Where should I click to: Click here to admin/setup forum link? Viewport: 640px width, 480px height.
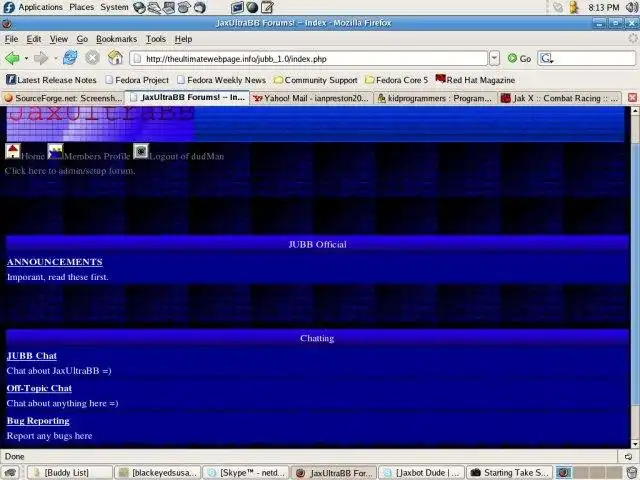point(70,171)
